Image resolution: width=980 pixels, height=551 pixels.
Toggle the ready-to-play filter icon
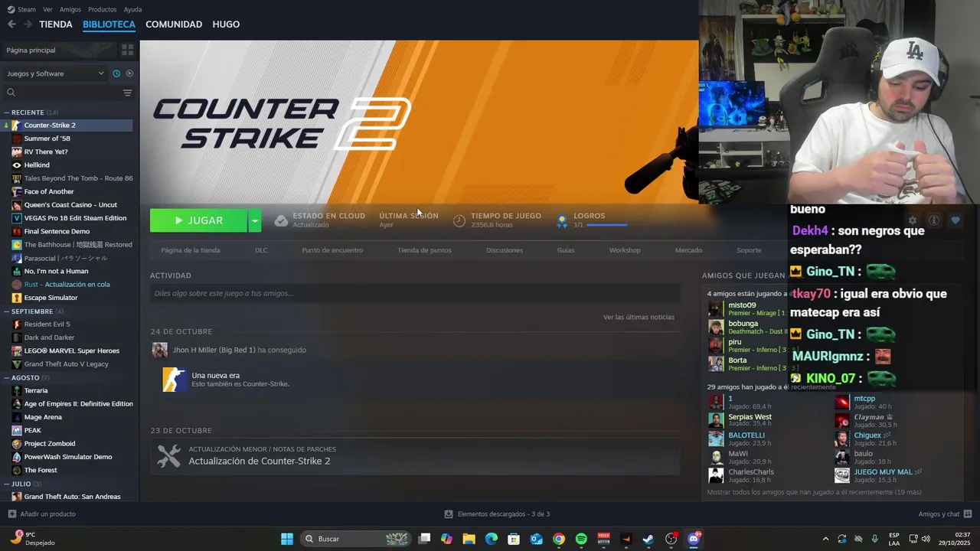pyautogui.click(x=129, y=73)
